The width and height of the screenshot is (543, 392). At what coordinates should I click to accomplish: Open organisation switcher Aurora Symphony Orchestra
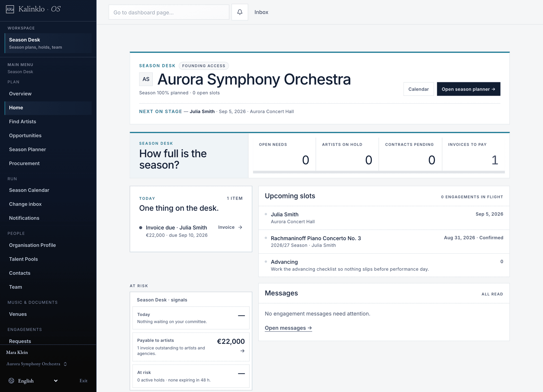[37, 364]
